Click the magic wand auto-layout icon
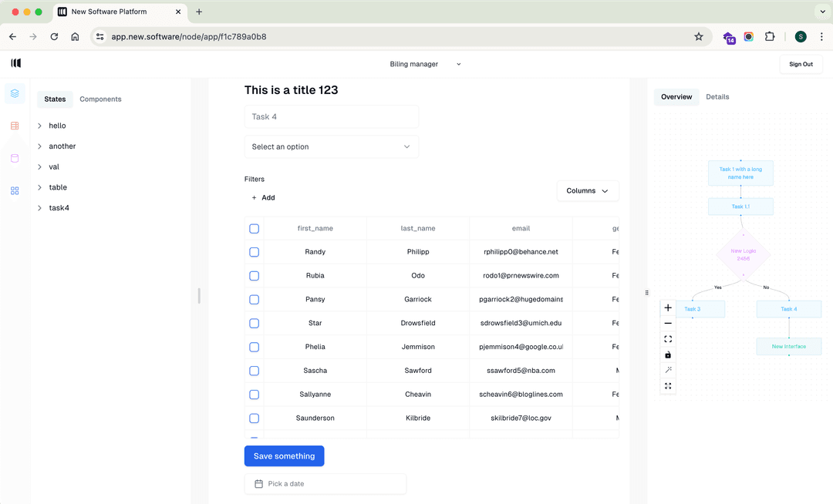Viewport: 833px width, 504px height. point(668,370)
